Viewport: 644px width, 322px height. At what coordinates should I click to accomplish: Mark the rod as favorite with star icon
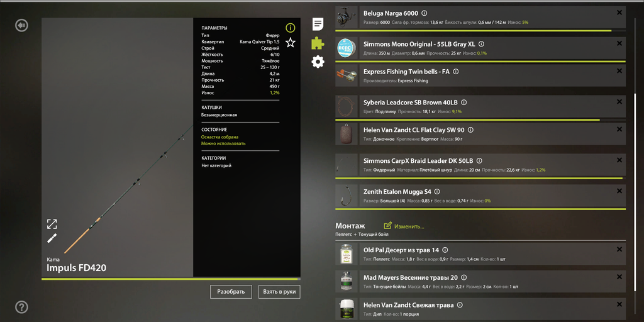(x=291, y=42)
